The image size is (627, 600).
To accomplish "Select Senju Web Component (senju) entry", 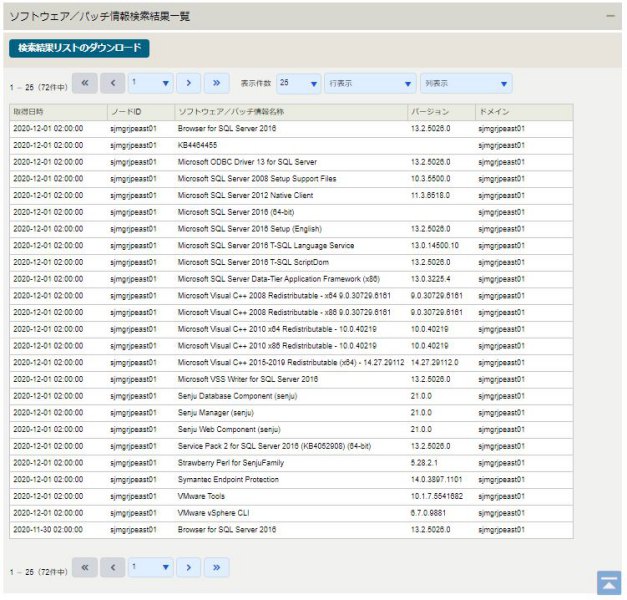I will click(229, 430).
